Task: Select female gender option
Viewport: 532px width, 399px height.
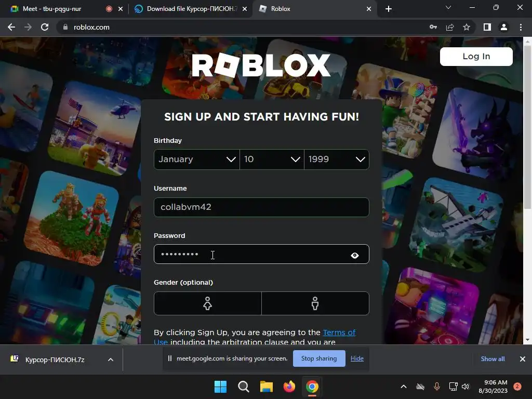Action: click(208, 303)
